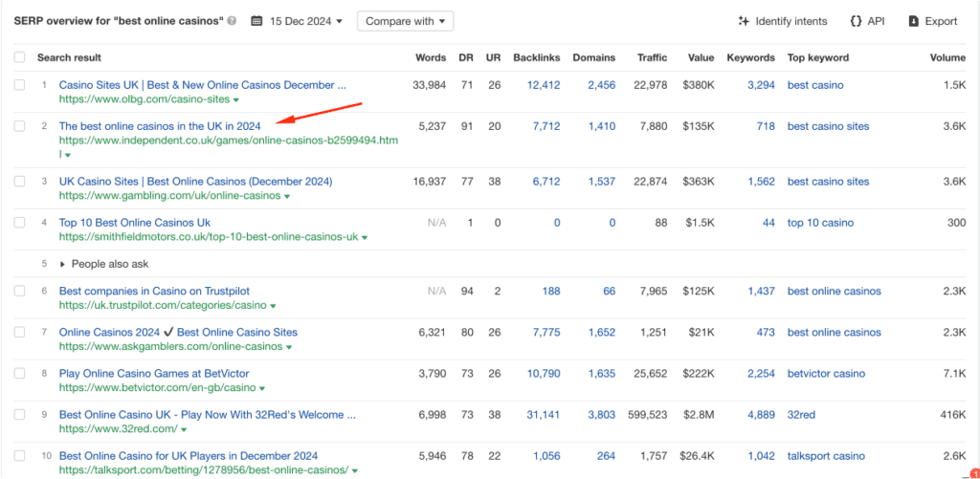Screen dimensions: 980x479
Task: Click the API curly braces icon
Action: (x=856, y=21)
